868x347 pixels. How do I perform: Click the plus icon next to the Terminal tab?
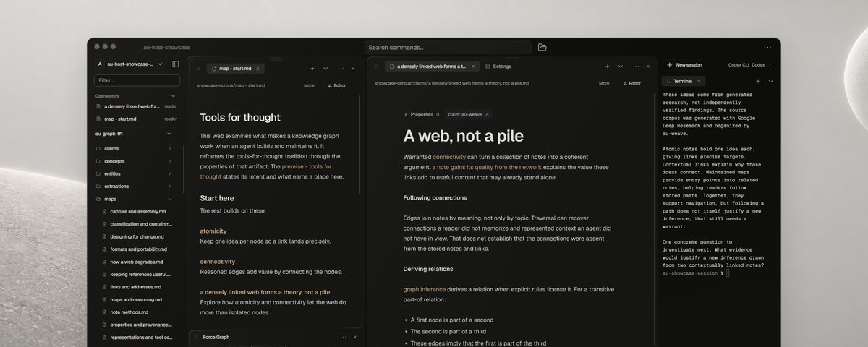757,81
